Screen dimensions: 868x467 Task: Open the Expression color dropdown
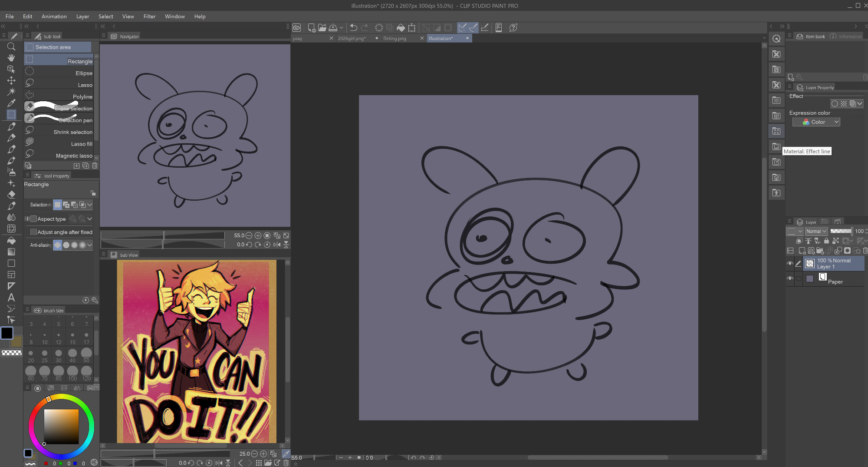[x=816, y=122]
